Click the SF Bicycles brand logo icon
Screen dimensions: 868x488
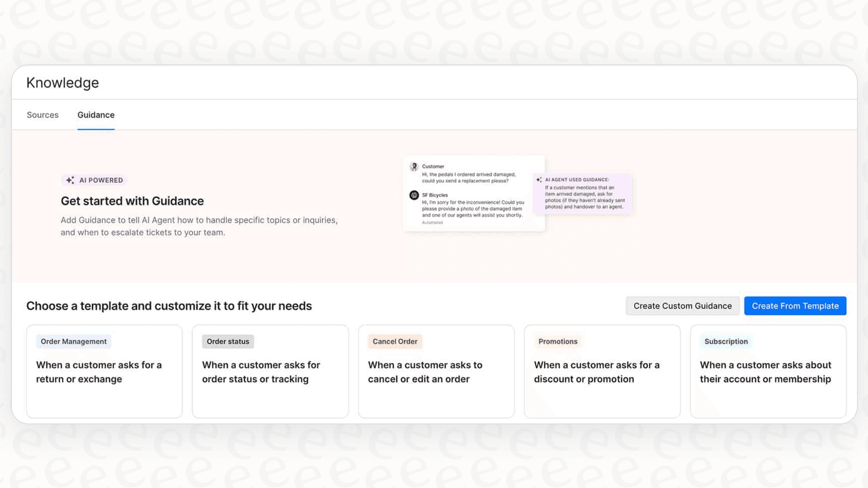click(414, 195)
